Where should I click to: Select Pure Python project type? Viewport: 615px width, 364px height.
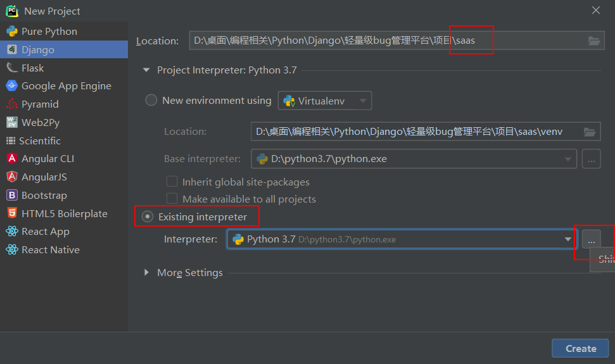pyautogui.click(x=64, y=32)
